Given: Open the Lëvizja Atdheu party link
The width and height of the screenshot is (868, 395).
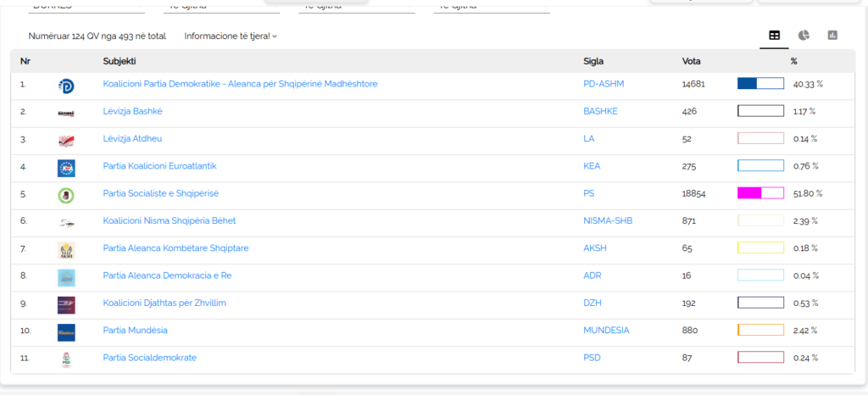Looking at the screenshot, I should (131, 139).
